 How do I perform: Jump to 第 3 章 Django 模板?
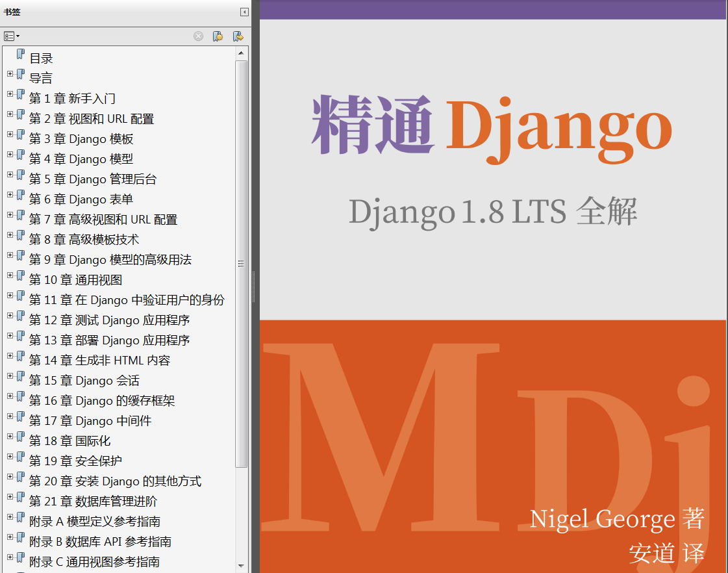click(81, 139)
